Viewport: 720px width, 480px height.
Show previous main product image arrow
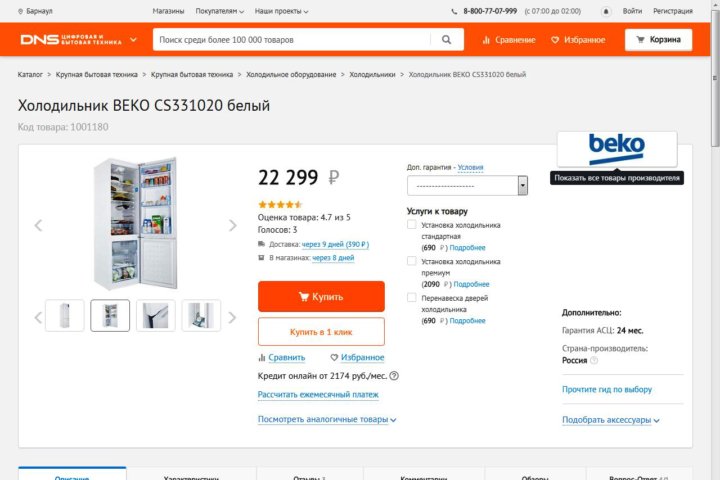tap(38, 225)
